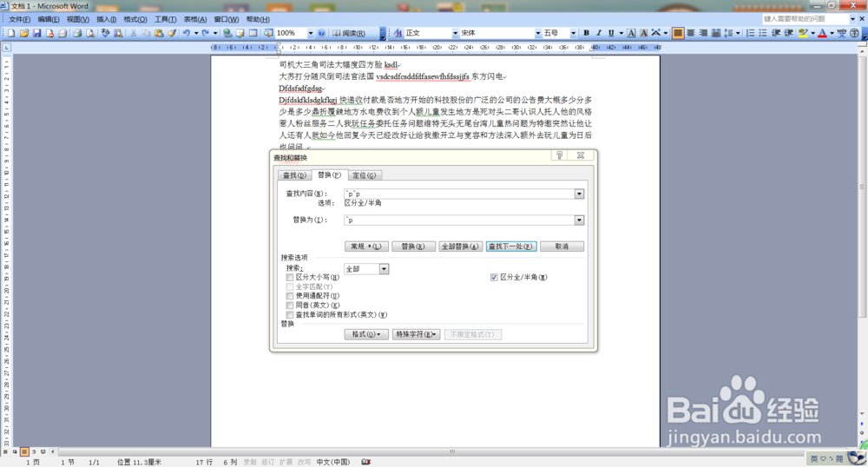Click the Spelling and Grammar check icon

click(105, 33)
